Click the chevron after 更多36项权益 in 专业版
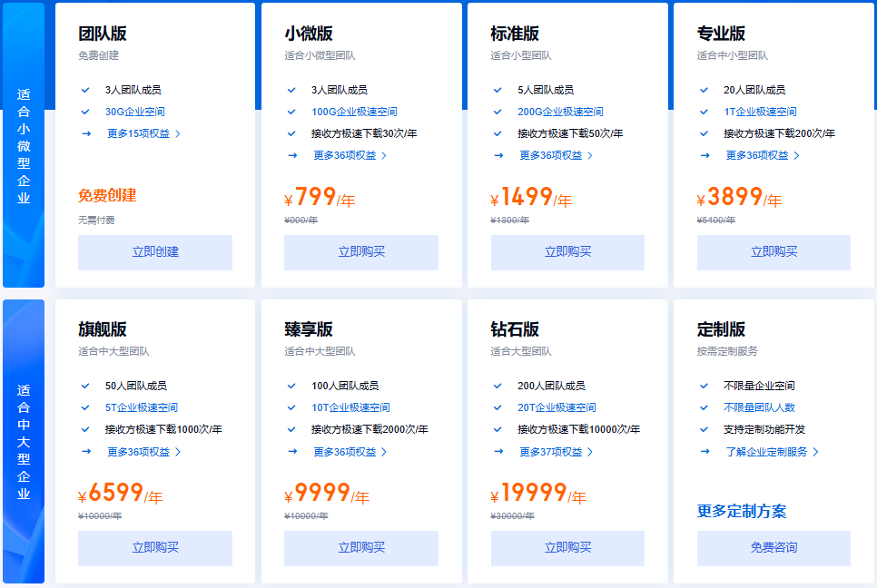The image size is (877, 588). pos(797,156)
